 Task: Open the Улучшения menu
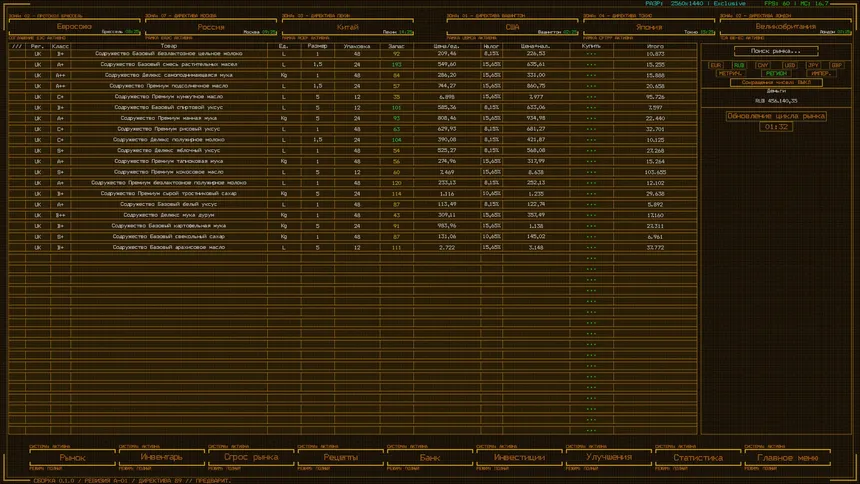coord(609,457)
